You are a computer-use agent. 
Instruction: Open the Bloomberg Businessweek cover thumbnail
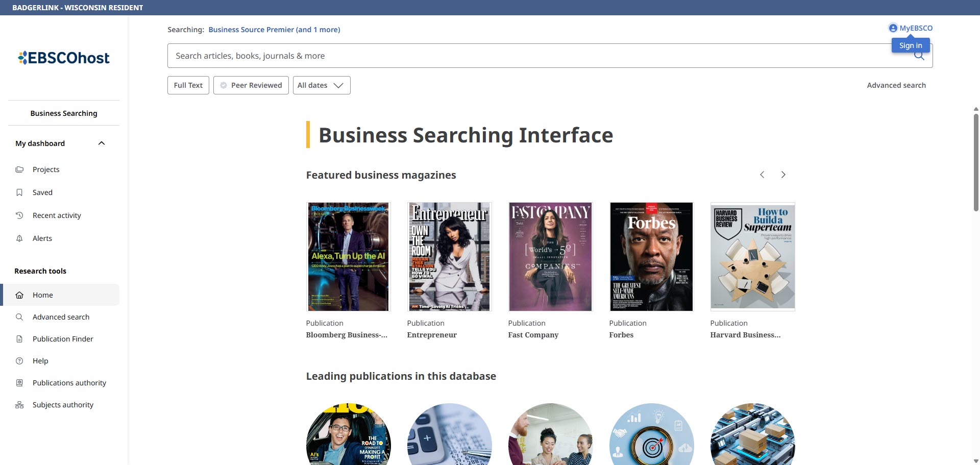(348, 257)
